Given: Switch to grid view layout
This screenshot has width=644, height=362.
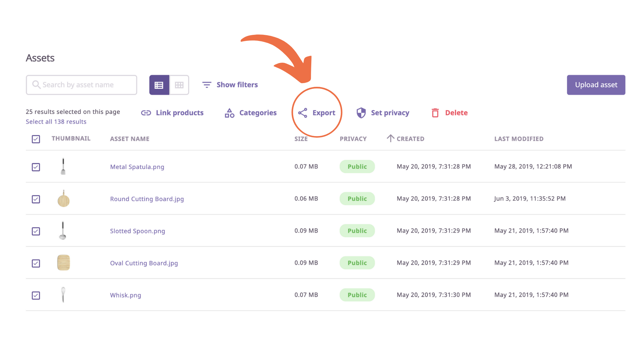Looking at the screenshot, I should 179,85.
